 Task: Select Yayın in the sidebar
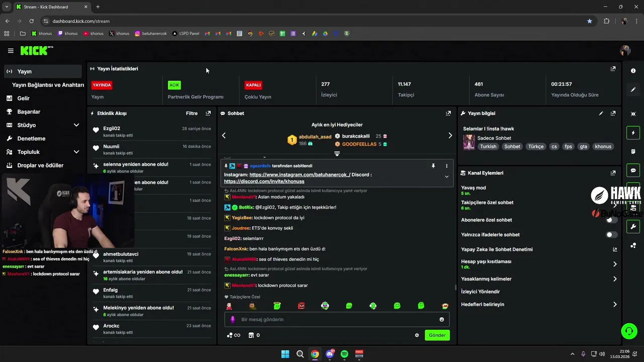pyautogui.click(x=42, y=71)
